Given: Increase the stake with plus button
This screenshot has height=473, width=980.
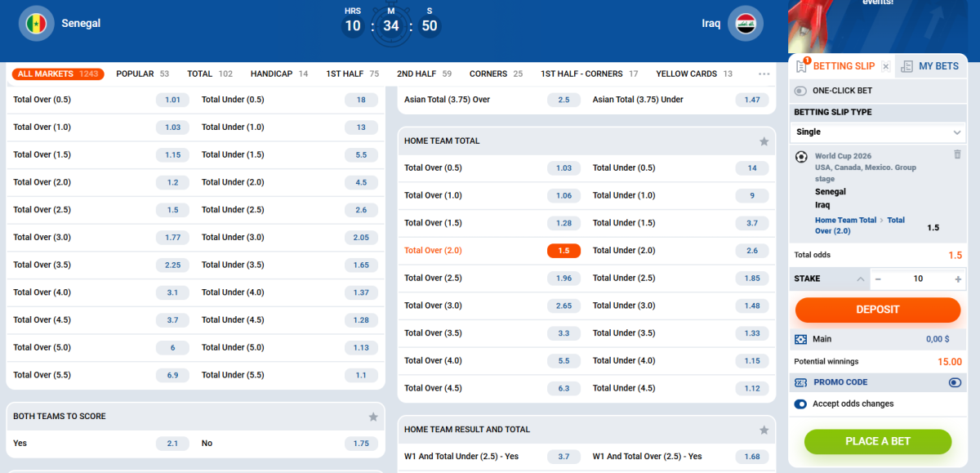Looking at the screenshot, I should tap(958, 279).
